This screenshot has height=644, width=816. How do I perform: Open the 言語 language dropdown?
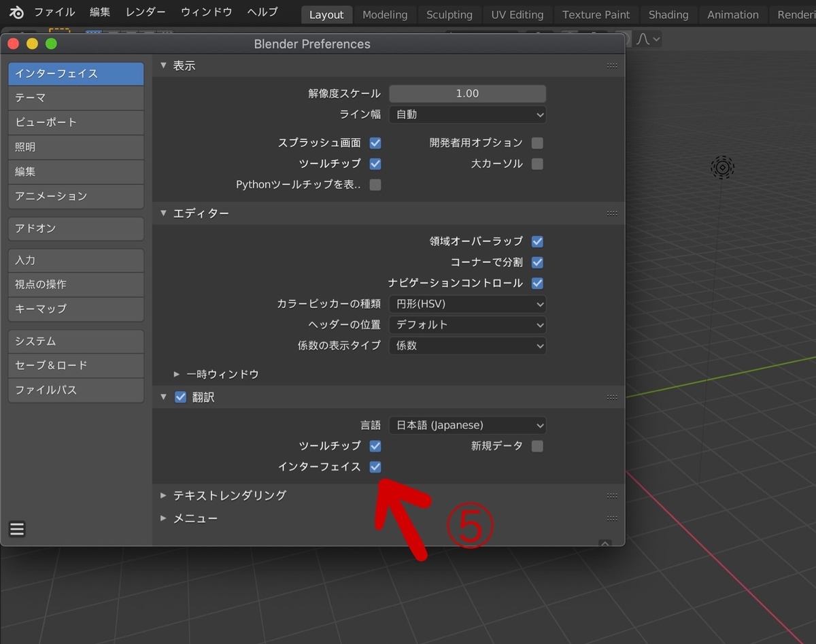tap(467, 425)
